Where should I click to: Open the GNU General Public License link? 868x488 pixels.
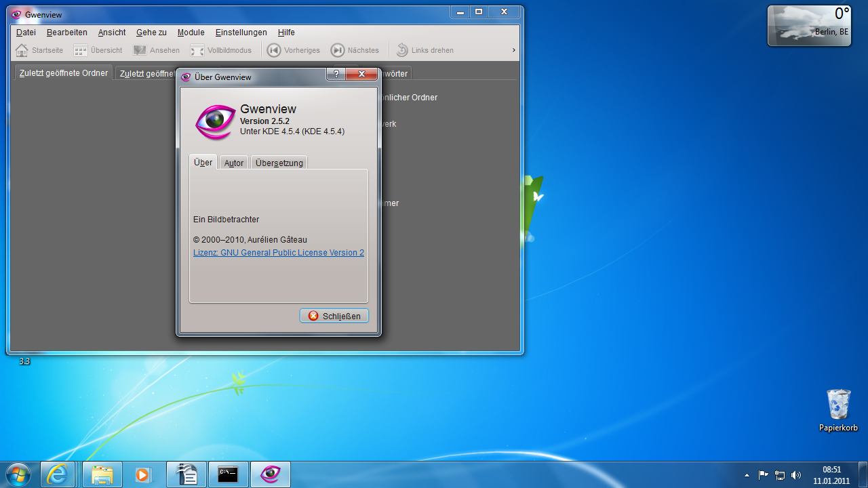(278, 252)
